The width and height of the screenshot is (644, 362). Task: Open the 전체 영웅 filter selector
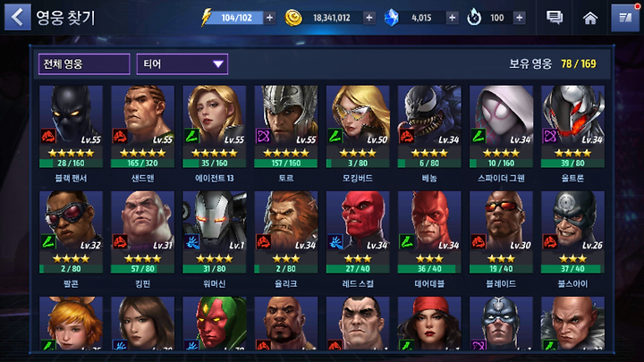pos(84,64)
